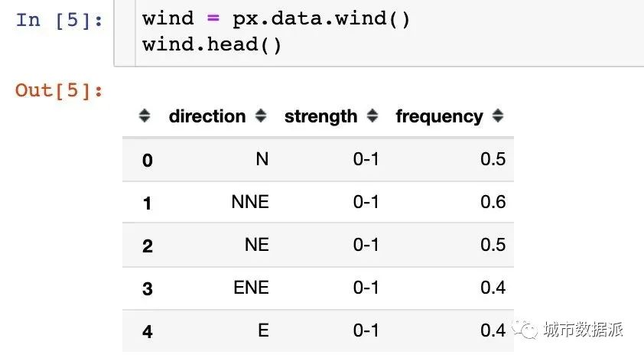Click the WeChat logo watermark
The image size is (644, 358).
point(525,329)
